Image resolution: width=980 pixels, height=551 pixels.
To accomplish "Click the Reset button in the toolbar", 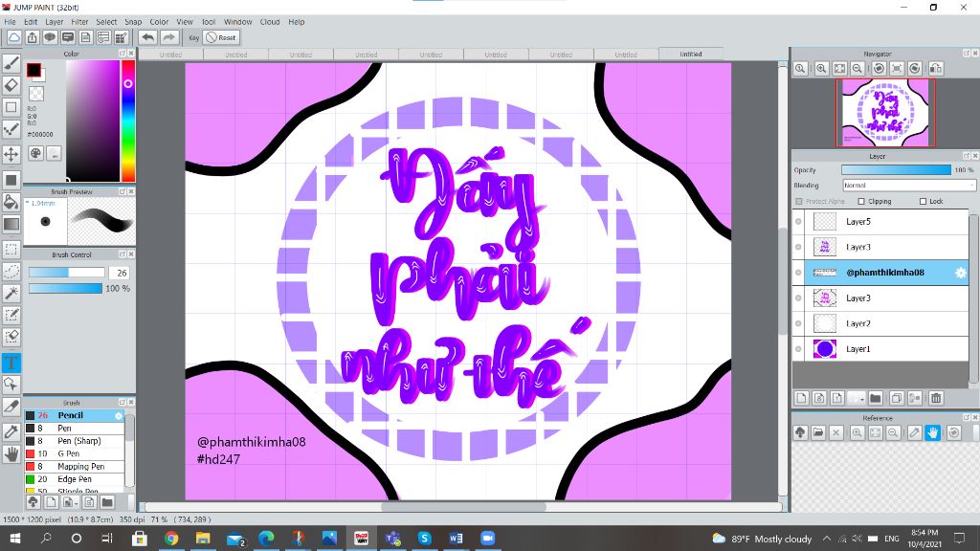I will [221, 37].
